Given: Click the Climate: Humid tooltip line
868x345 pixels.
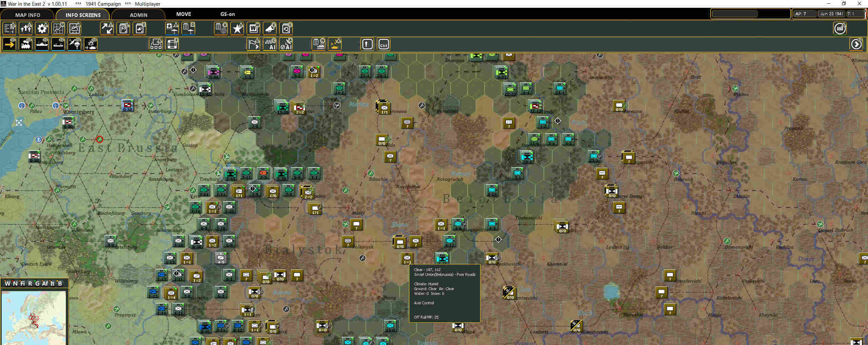Looking at the screenshot, I should (x=426, y=284).
